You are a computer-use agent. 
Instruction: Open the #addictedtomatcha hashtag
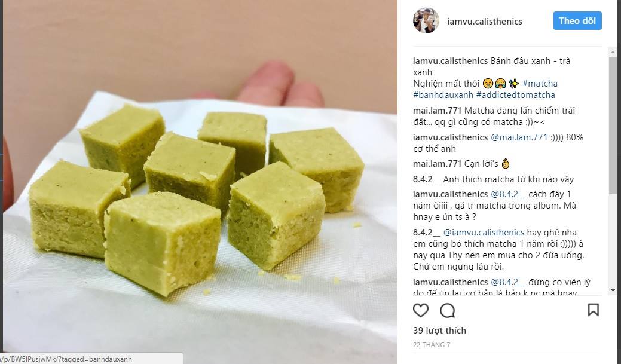516,95
